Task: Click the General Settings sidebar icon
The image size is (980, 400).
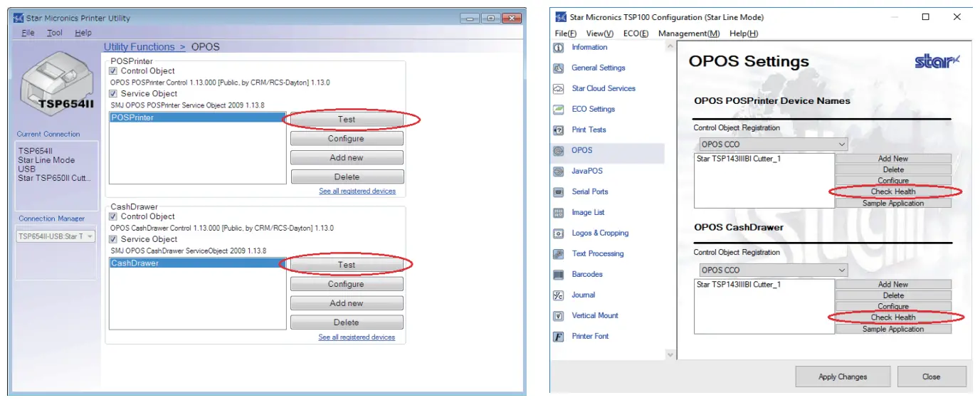Action: pyautogui.click(x=559, y=68)
